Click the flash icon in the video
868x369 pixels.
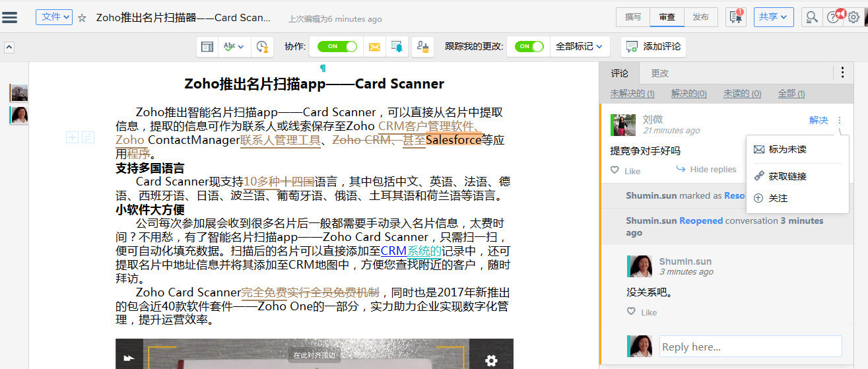[129, 359]
